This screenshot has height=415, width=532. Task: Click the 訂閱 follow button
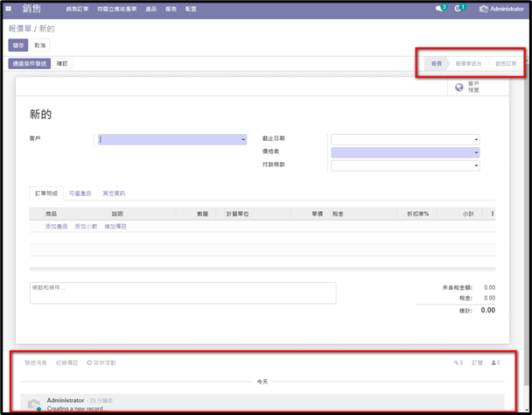point(477,362)
